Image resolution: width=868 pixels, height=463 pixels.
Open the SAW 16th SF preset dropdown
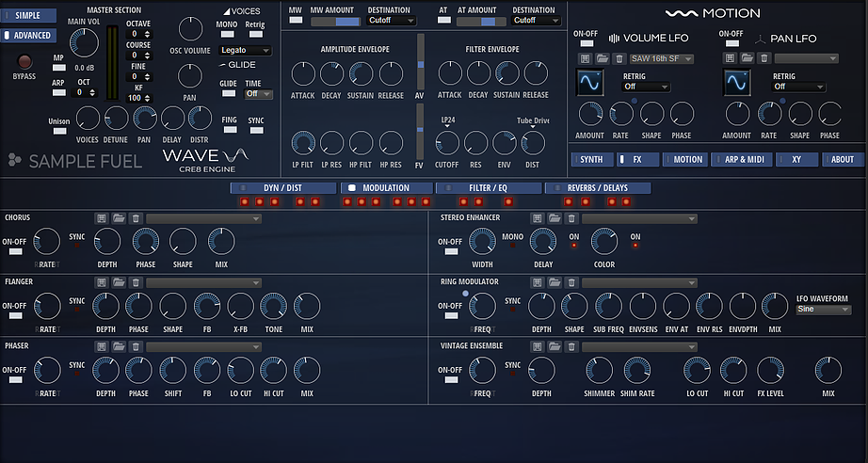[x=662, y=58]
